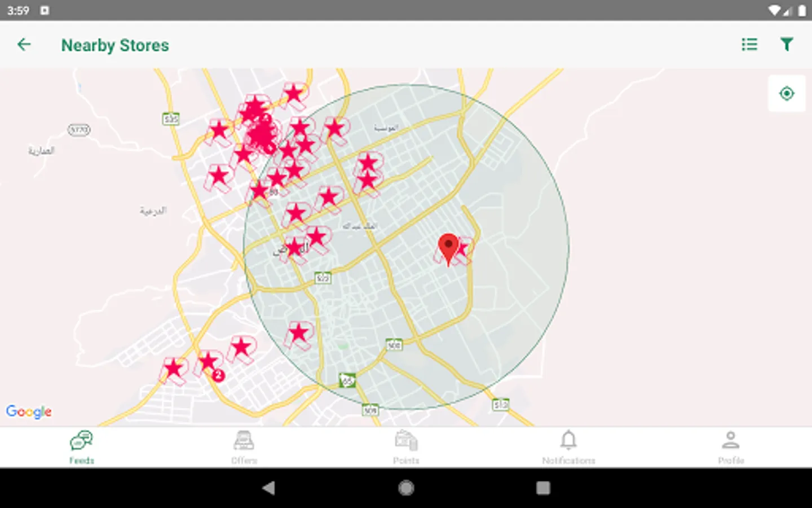
Task: Open the Feeds tab
Action: pyautogui.click(x=81, y=448)
